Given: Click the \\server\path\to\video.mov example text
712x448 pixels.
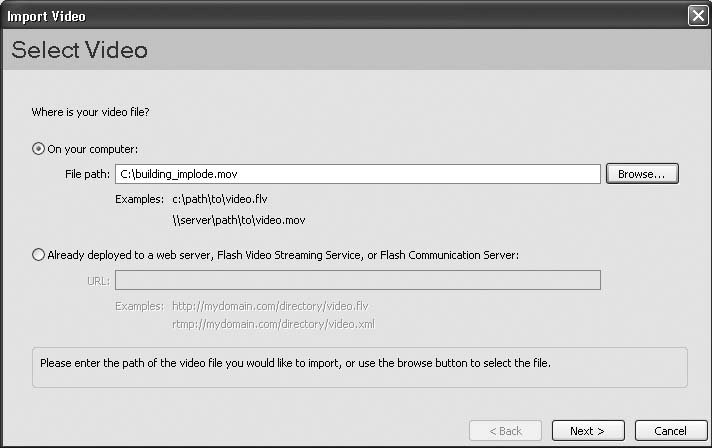Looking at the screenshot, I should click(x=239, y=219).
